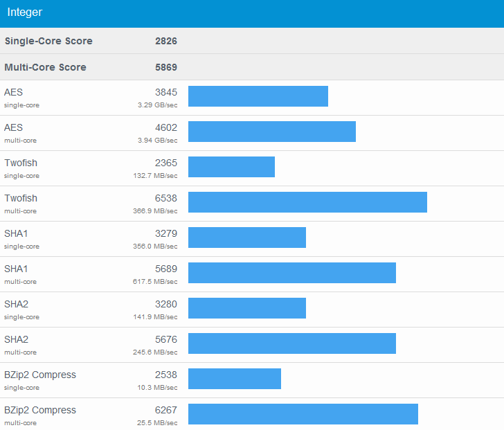This screenshot has height=430, width=504.
Task: Click the BZip2 Compress multi-core label
Action: [x=40, y=410]
